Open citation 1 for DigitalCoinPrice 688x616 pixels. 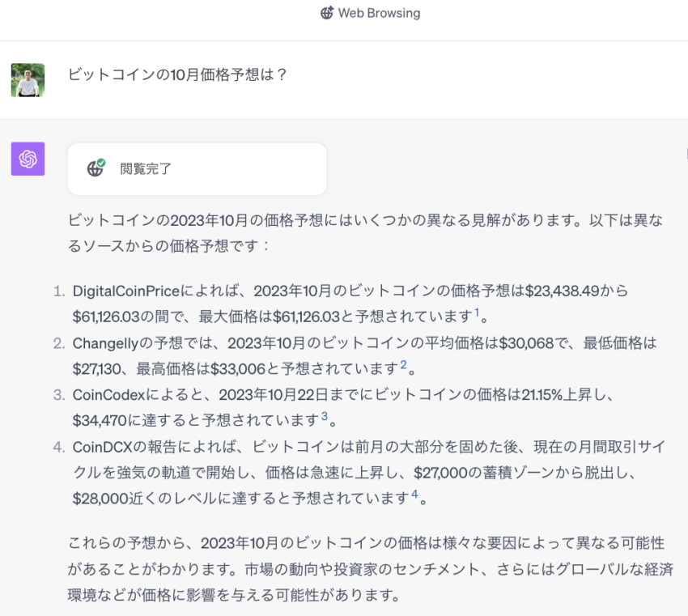[x=477, y=312]
